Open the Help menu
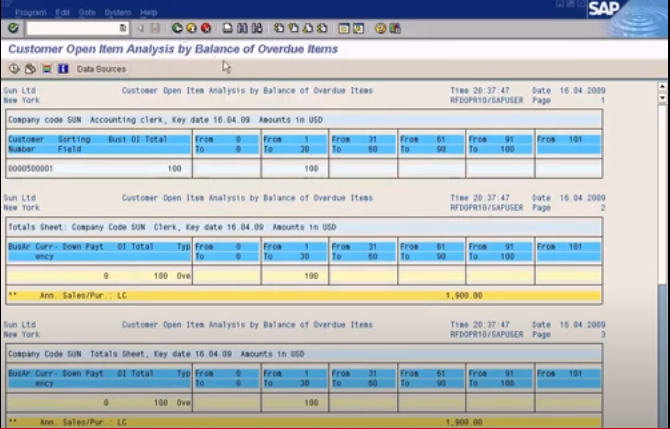The height and width of the screenshot is (429, 670). (x=148, y=12)
